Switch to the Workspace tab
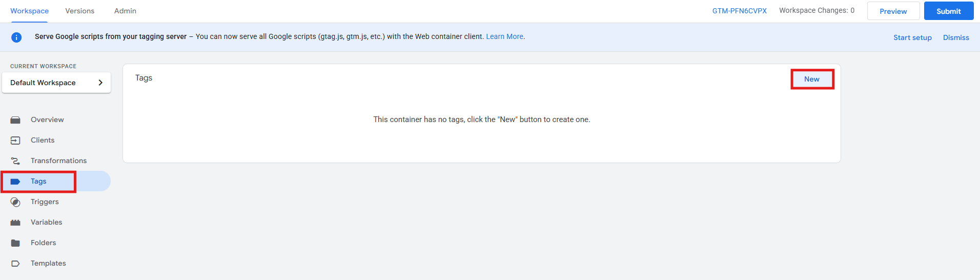The height and width of the screenshot is (280, 980). pyautogui.click(x=29, y=11)
